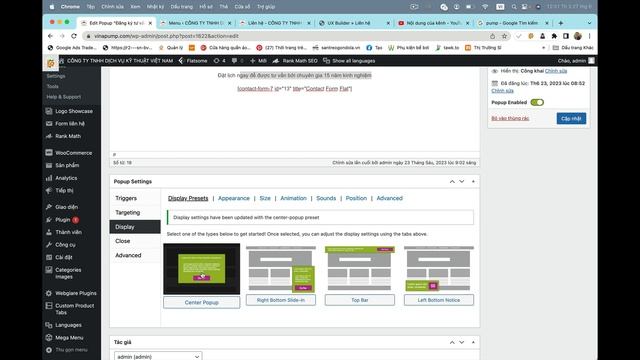The image size is (640, 360).
Task: Select Center Popup preview thumbnail
Action: click(202, 269)
